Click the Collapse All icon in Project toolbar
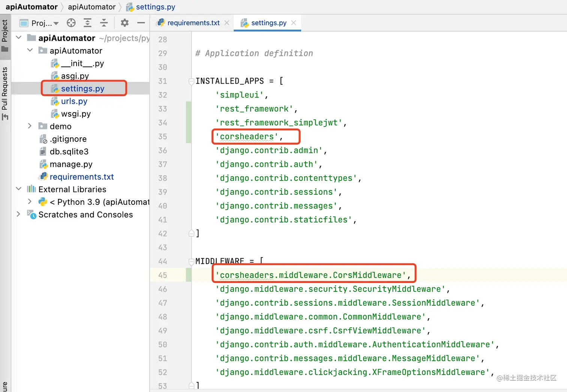The image size is (567, 392). tap(104, 23)
